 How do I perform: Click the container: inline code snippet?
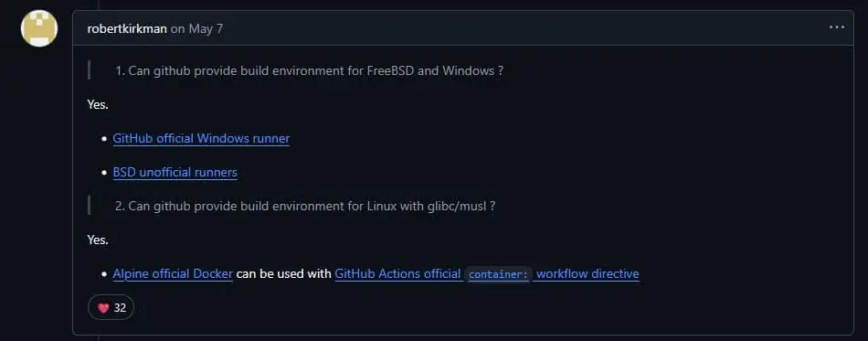point(498,274)
